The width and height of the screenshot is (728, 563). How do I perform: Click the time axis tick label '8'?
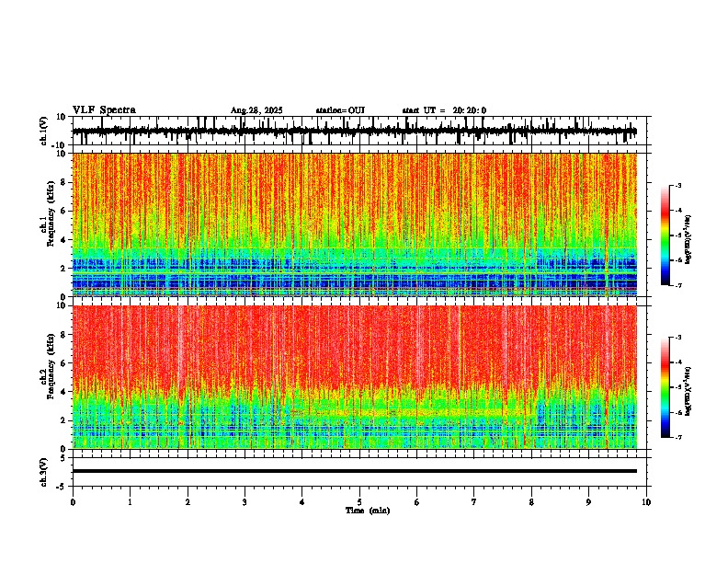(x=531, y=502)
